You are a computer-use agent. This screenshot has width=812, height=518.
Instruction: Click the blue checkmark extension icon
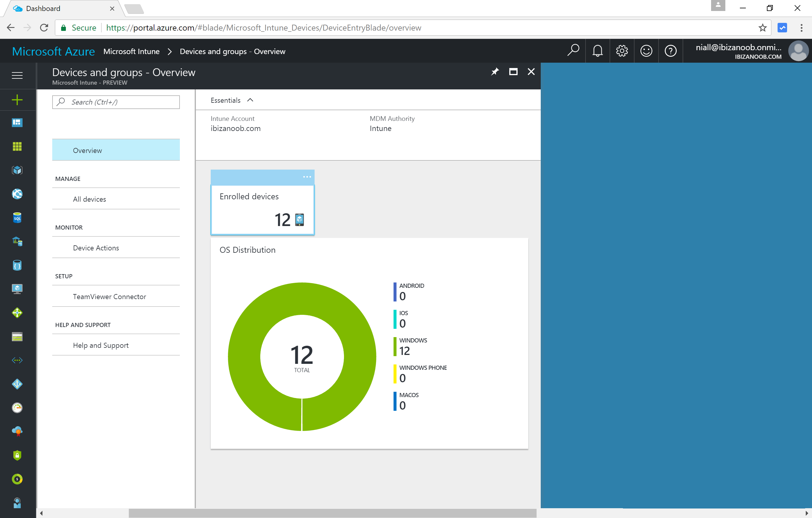[x=782, y=28]
